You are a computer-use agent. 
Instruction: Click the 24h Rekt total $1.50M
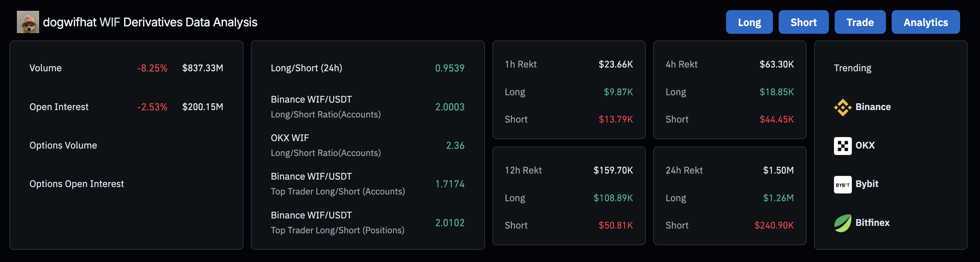(778, 170)
